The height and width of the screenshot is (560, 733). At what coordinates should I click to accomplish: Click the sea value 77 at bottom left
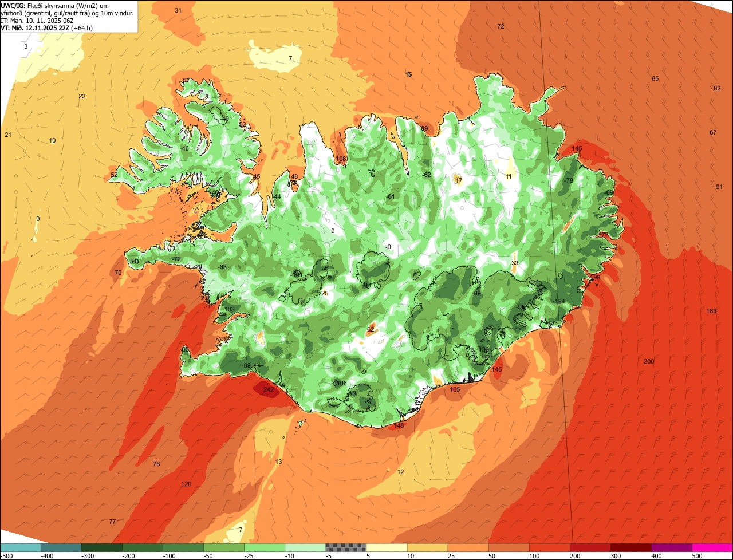(x=112, y=522)
